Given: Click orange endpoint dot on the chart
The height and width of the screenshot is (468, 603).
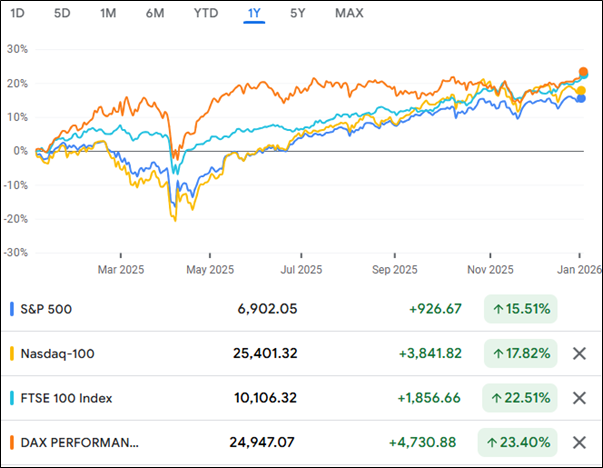Looking at the screenshot, I should coord(584,72).
